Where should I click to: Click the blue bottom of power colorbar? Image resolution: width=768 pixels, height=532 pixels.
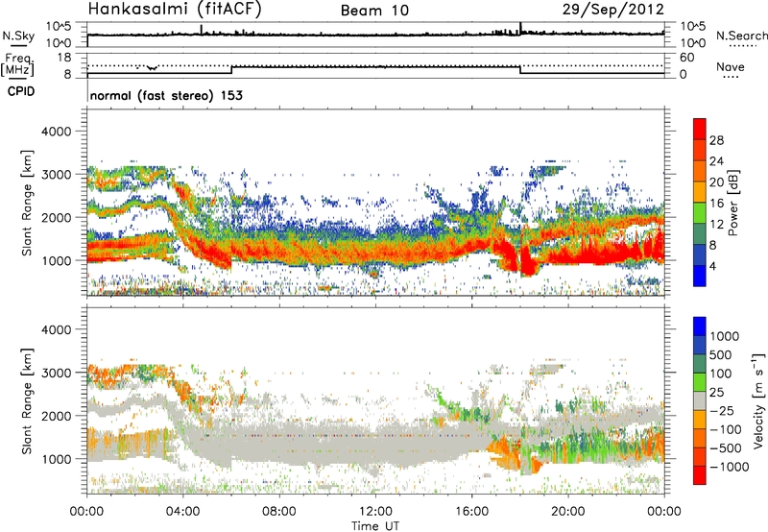click(700, 277)
